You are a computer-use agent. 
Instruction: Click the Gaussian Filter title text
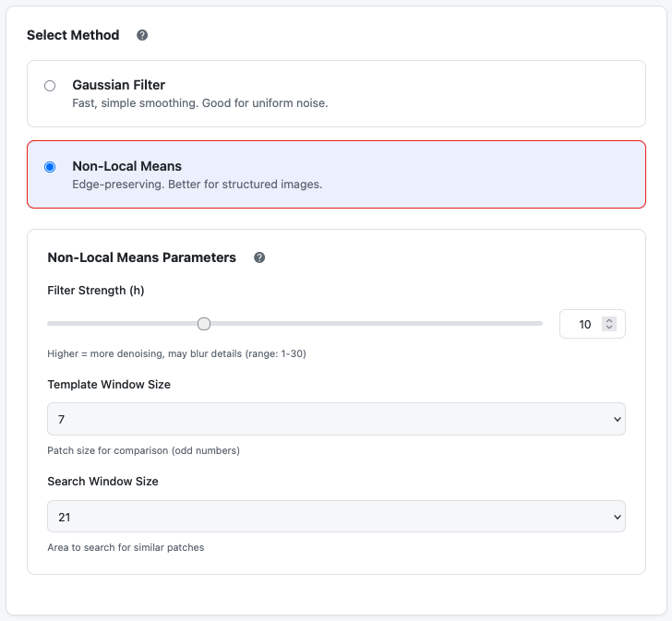(x=119, y=85)
